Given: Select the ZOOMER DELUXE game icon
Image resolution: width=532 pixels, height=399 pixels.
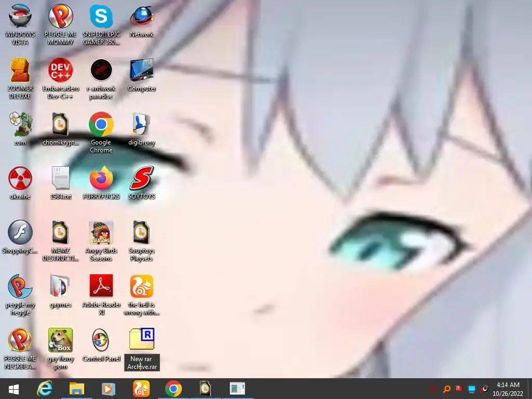Looking at the screenshot, I should [20, 78].
